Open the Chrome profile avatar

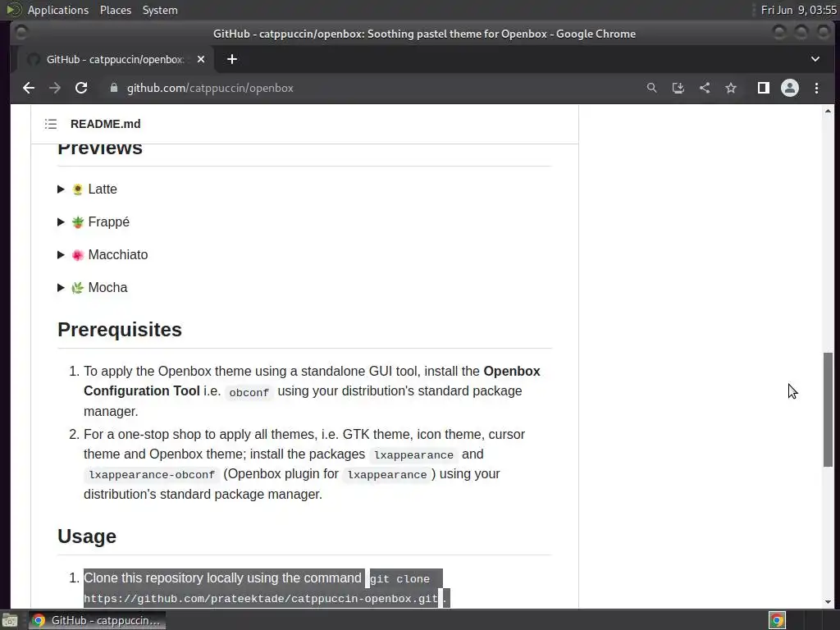790,88
